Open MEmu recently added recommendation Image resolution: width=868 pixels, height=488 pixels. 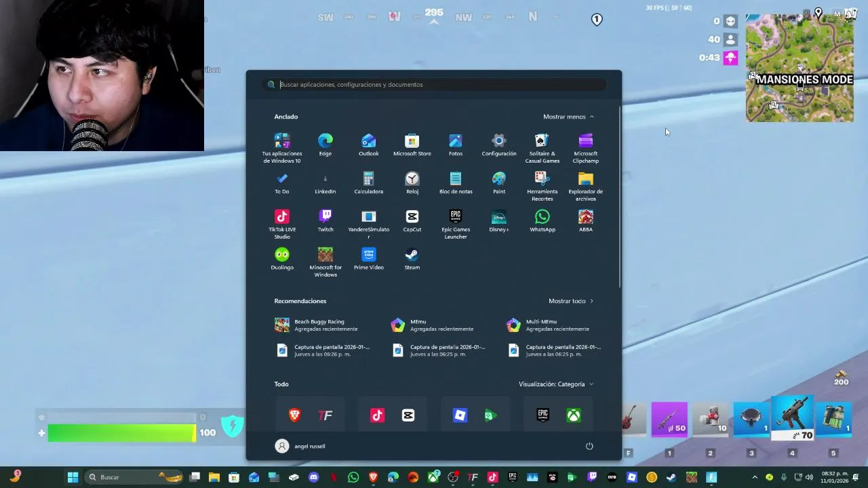click(433, 325)
